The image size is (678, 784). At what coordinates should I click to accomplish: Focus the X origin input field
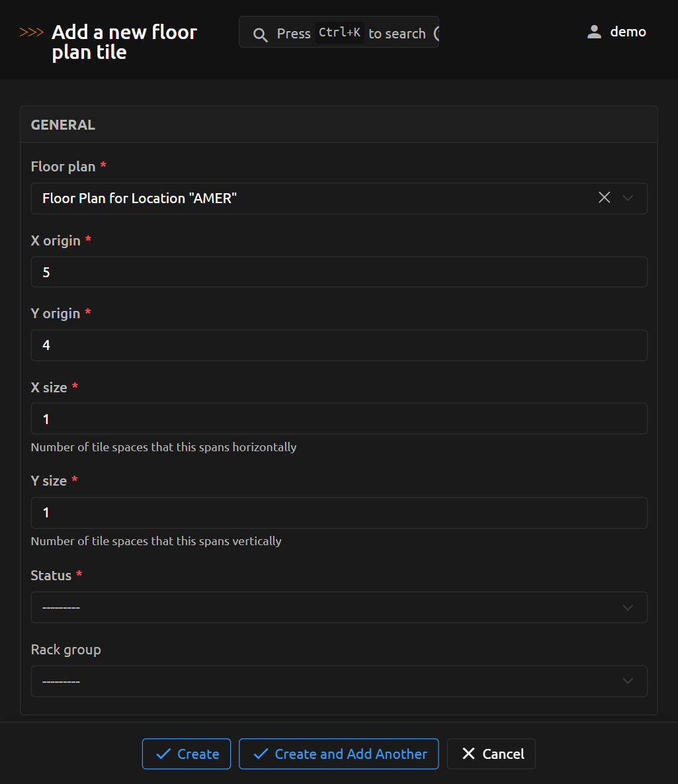[x=339, y=273]
